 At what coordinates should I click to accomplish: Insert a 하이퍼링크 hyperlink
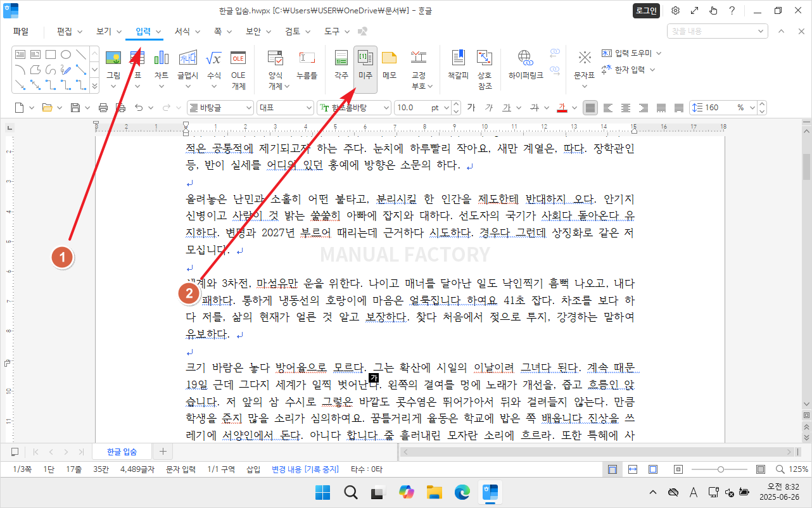[x=526, y=63]
